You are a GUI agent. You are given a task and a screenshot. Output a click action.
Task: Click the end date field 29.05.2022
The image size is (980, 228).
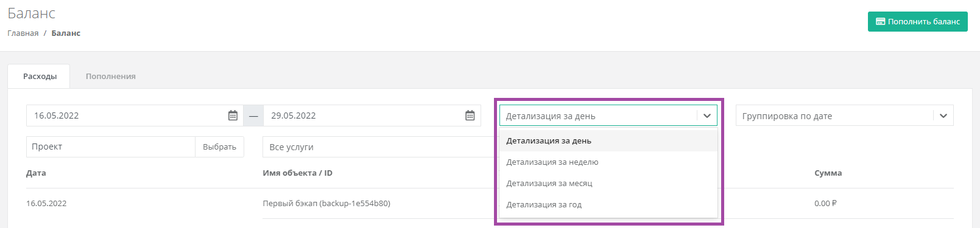point(364,116)
